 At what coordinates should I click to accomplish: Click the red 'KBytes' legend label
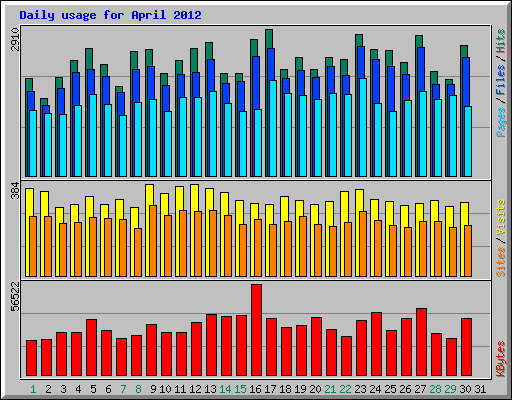pos(501,359)
